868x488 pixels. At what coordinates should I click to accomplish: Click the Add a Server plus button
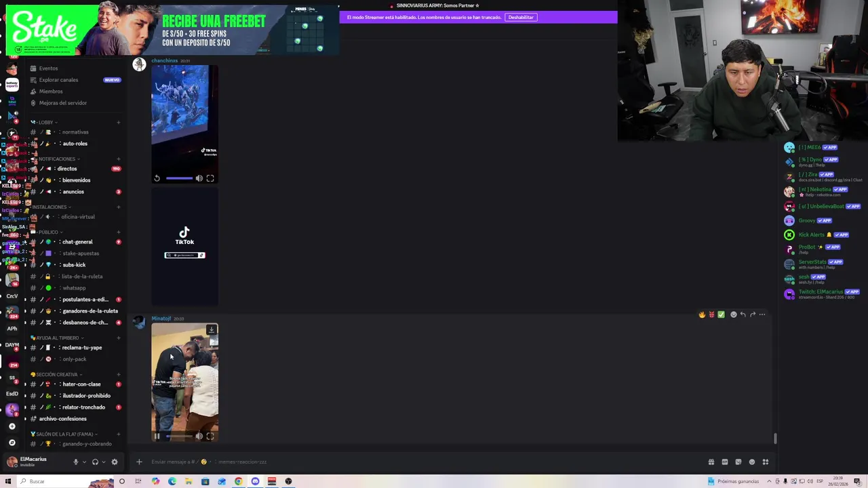click(12, 426)
